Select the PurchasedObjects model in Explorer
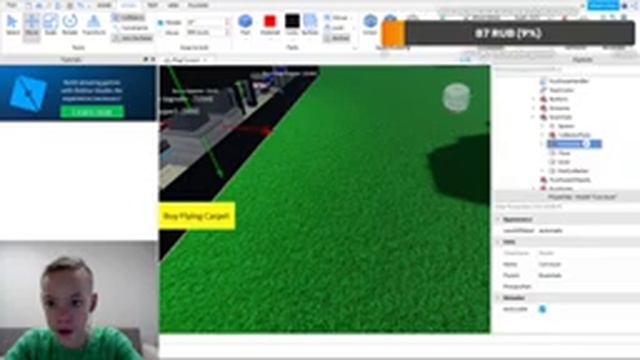The width and height of the screenshot is (640, 360). pyautogui.click(x=566, y=180)
